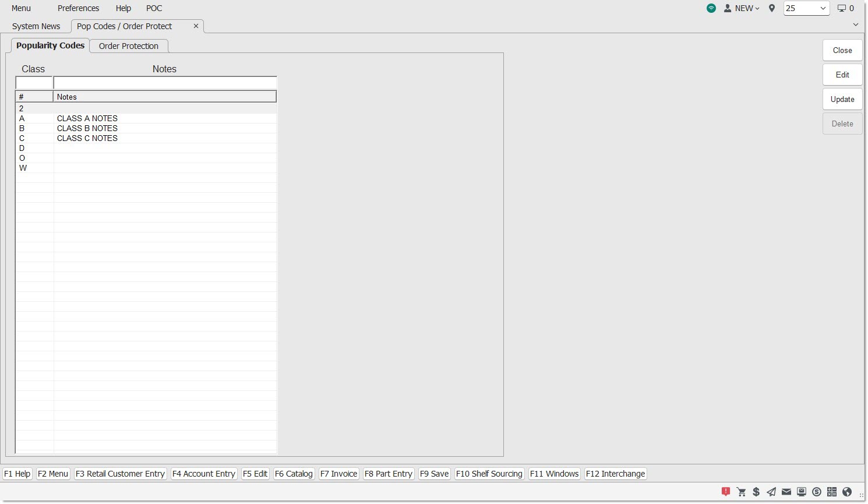The height and width of the screenshot is (504, 868).
Task: Click the red alert notification icon
Action: pyautogui.click(x=726, y=492)
